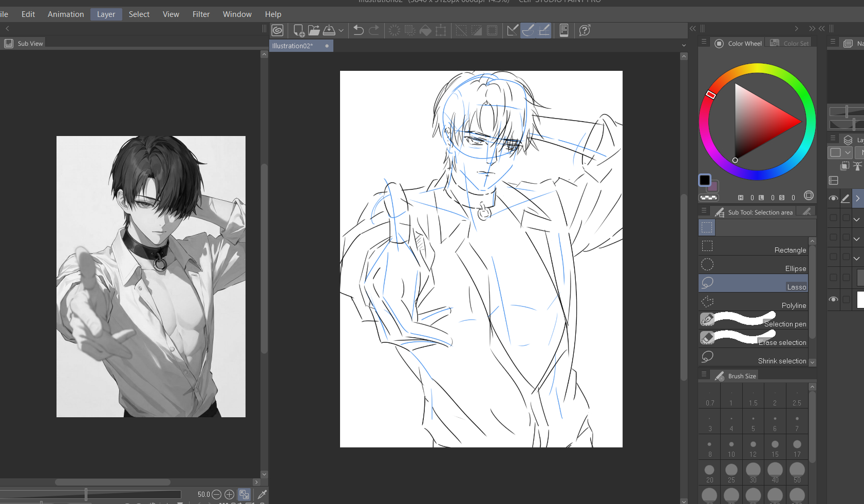
Task: Zoom in Sub View with plus button
Action: (x=229, y=494)
